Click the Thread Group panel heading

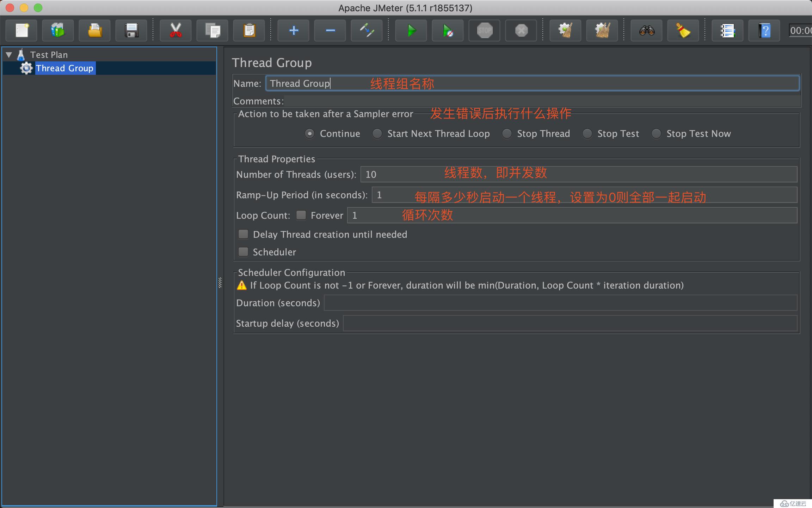(272, 62)
